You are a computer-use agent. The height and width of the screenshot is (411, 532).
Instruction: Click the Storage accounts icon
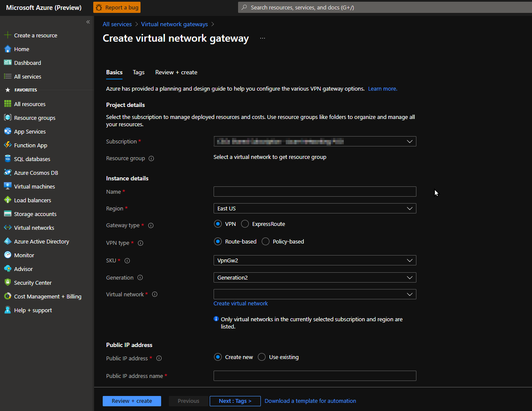tap(7, 214)
